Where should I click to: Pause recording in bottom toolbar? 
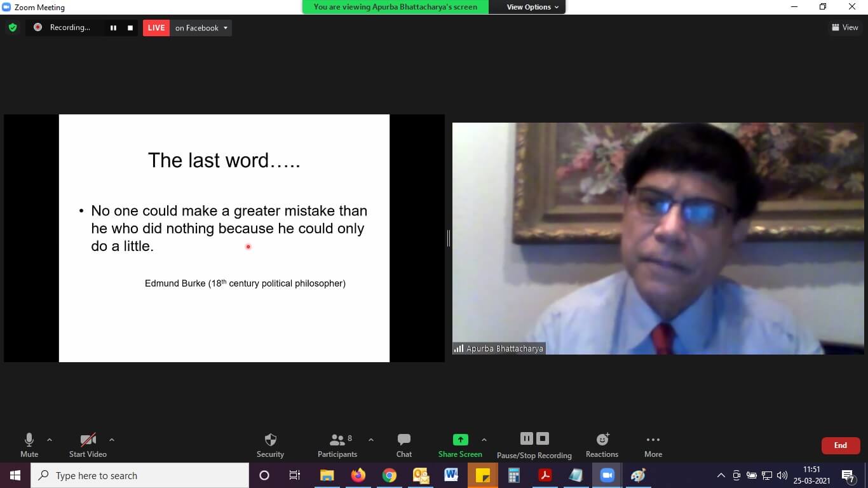[x=526, y=438]
